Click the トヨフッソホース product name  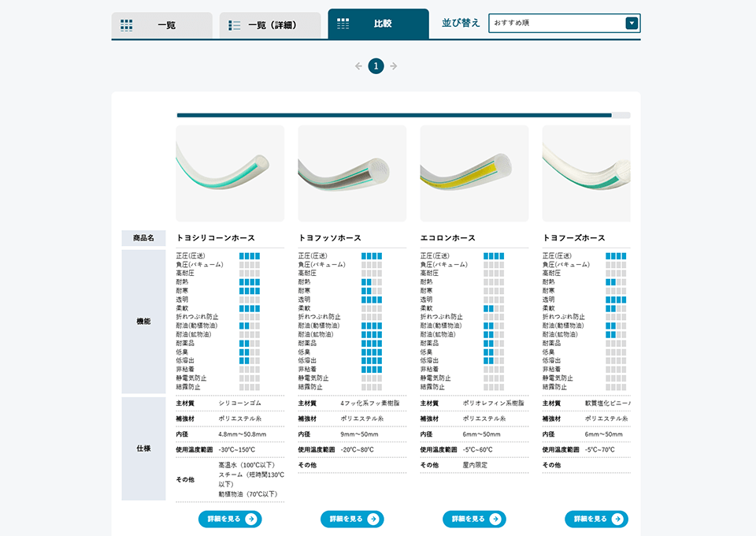click(x=330, y=238)
